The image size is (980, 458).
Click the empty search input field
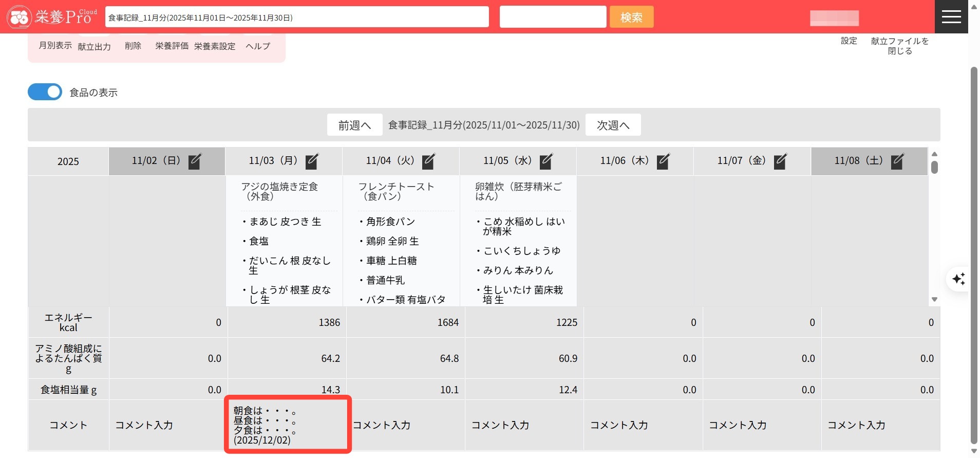point(553,17)
